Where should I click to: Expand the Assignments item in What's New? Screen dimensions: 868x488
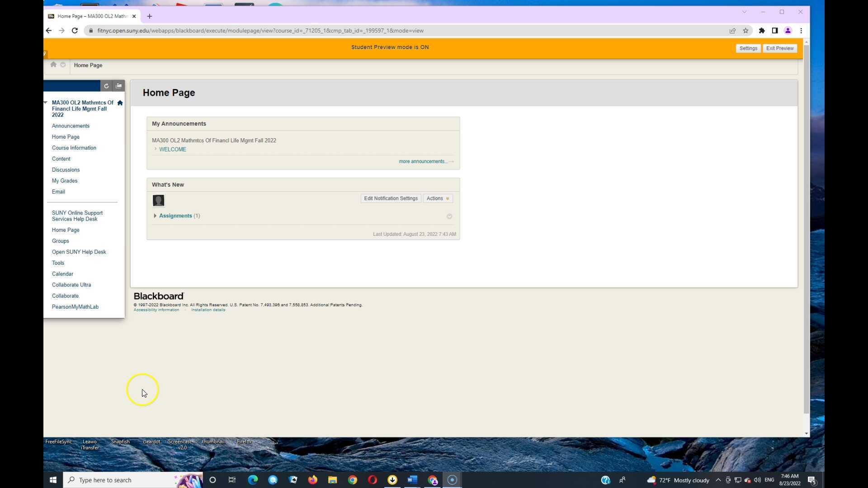click(x=155, y=216)
